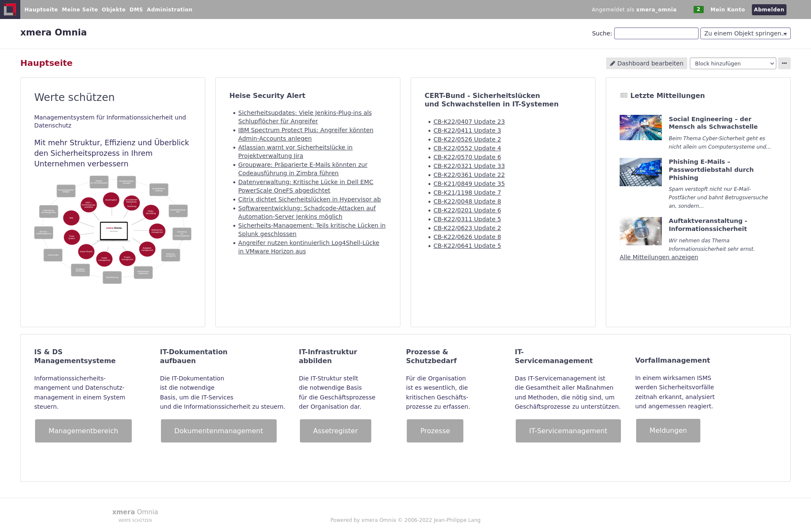Screen dimensions: 811x532
Task: Click the Alle Mitteilungen anzeigen link
Action: [659, 257]
